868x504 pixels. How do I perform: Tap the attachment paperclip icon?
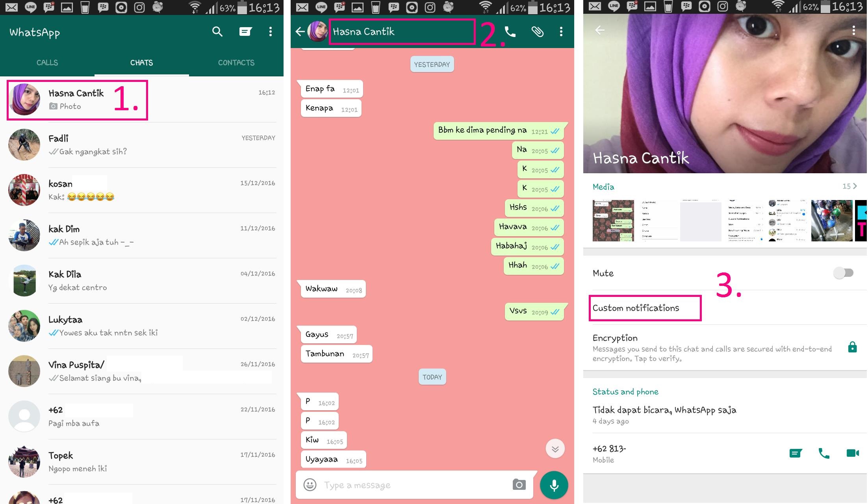[x=537, y=31]
